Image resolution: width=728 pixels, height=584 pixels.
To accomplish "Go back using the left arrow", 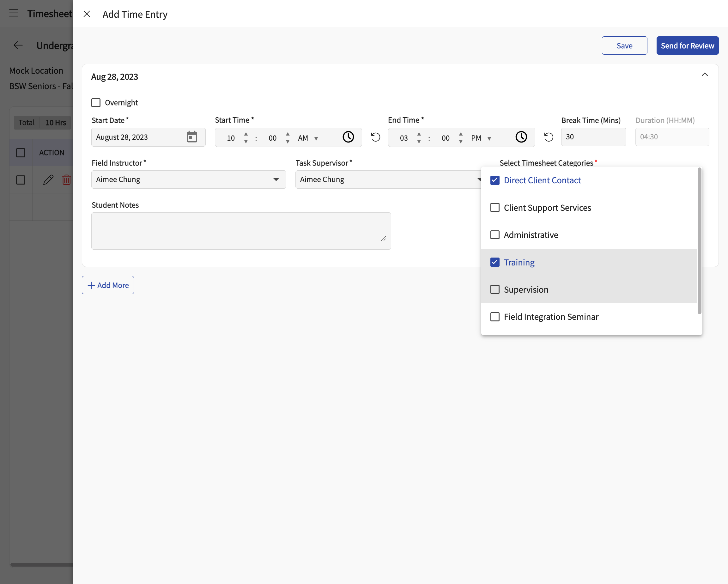I will pyautogui.click(x=18, y=45).
